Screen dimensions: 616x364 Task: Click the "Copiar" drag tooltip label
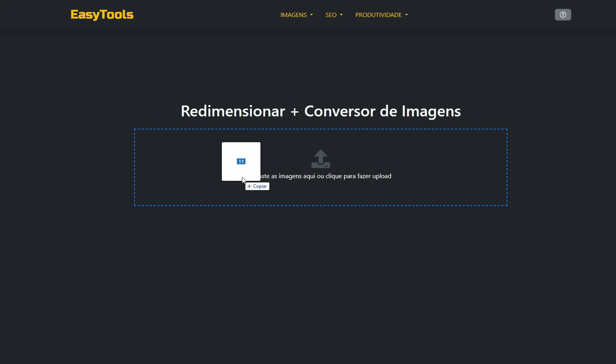[x=260, y=186]
